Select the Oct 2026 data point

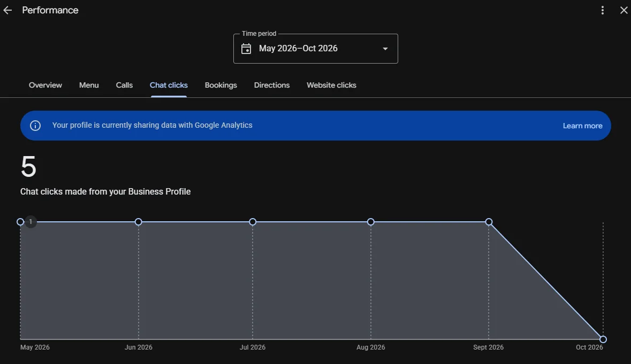(603, 339)
